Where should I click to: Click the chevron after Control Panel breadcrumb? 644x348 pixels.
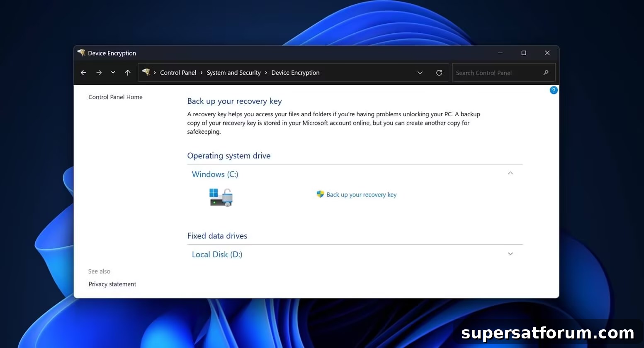[x=202, y=73]
